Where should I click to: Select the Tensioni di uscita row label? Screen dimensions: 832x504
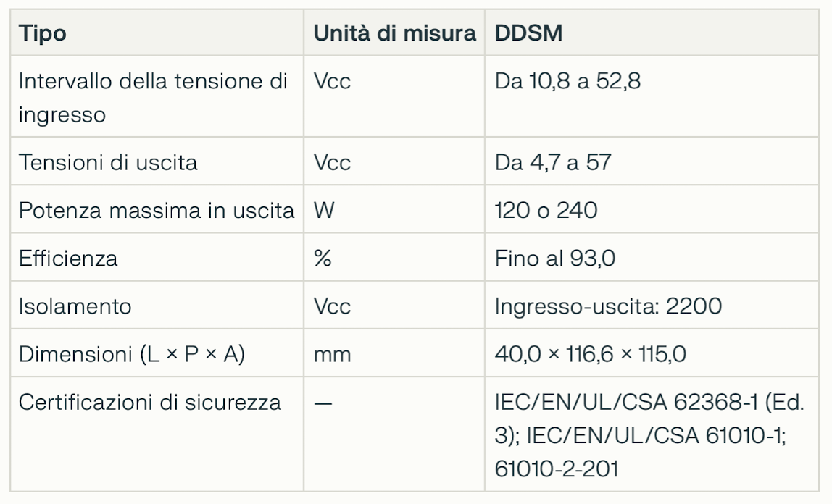(x=108, y=162)
